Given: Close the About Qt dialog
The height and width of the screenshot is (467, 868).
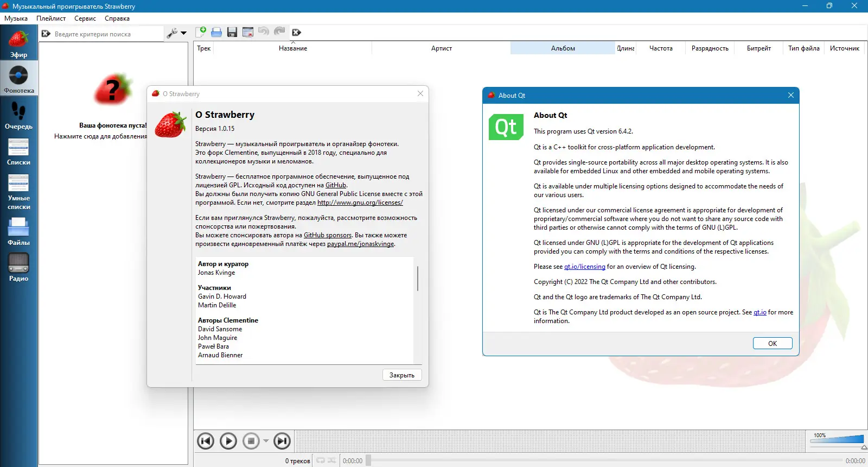Looking at the screenshot, I should tap(791, 95).
